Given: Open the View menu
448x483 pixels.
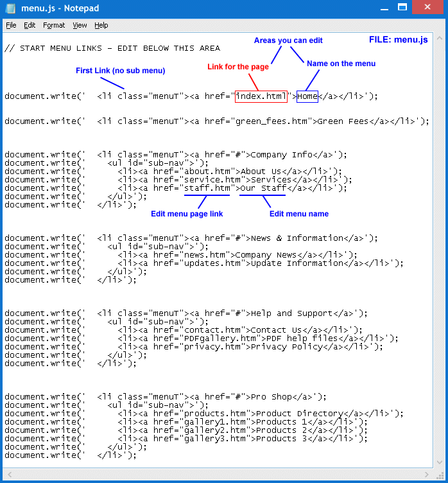Looking at the screenshot, I should click(x=80, y=25).
